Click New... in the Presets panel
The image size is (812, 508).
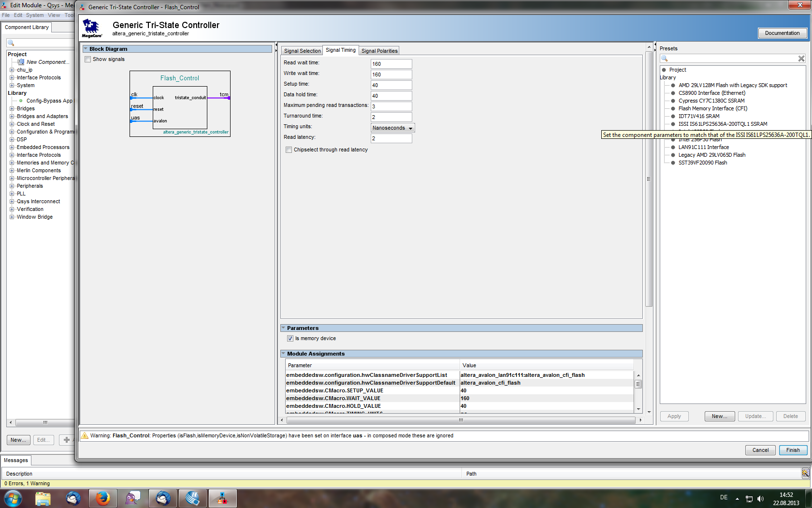[719, 416]
